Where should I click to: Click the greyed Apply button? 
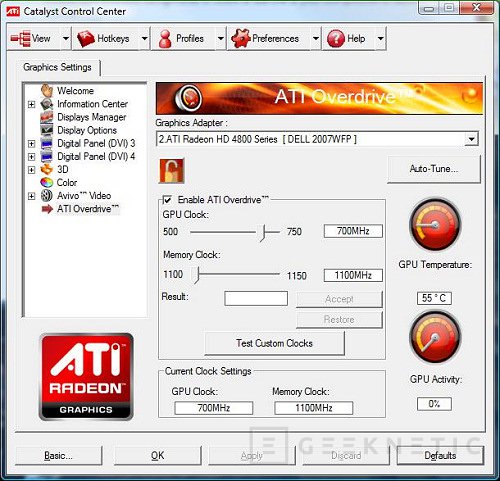252,455
